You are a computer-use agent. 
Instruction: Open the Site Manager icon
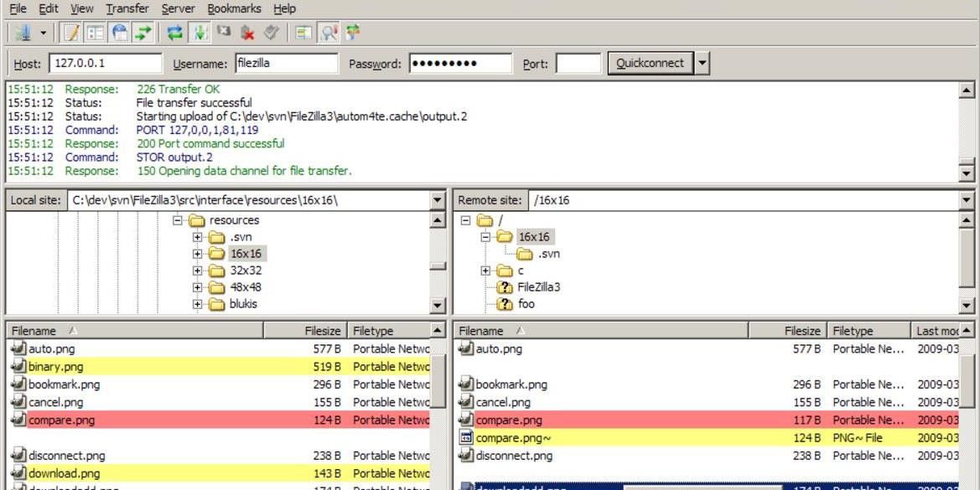pos(23,33)
